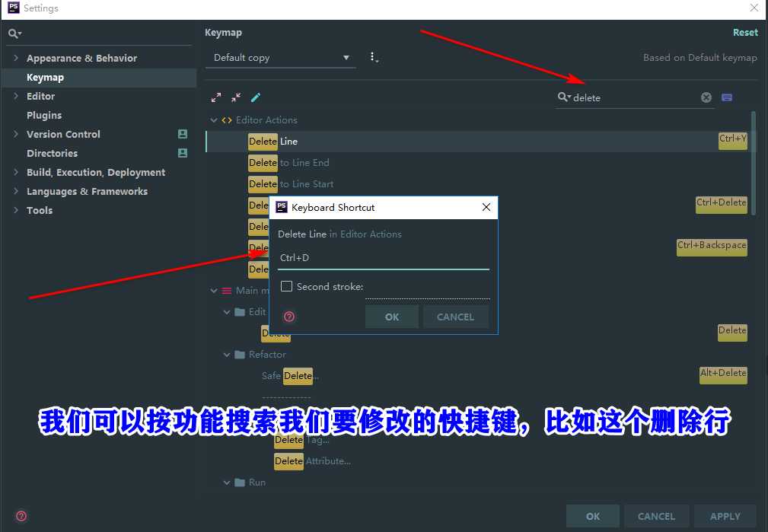Click the find actions by shortcut icon
The width and height of the screenshot is (768, 532).
pyautogui.click(x=727, y=97)
